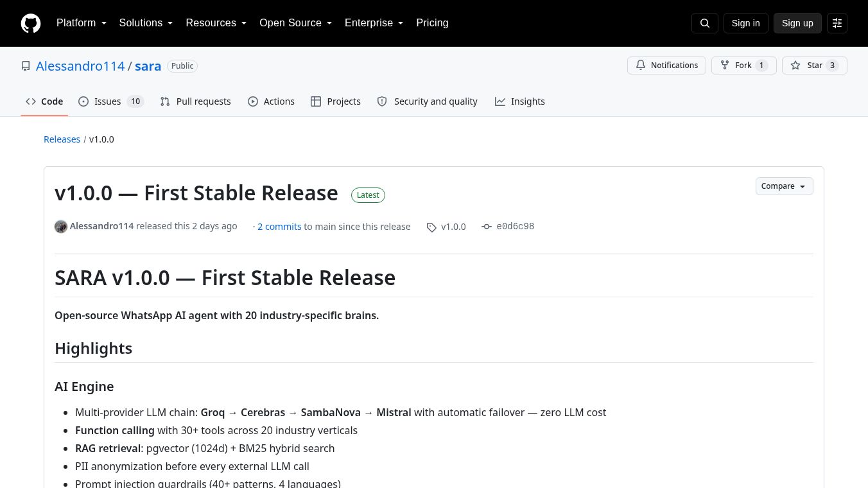Switch to the Actions tab
868x488 pixels.
pyautogui.click(x=271, y=101)
